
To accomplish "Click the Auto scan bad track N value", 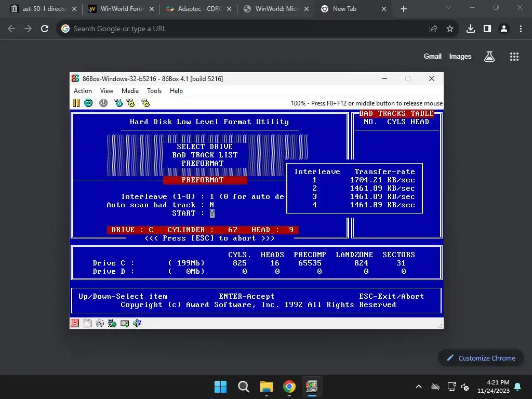I will coord(212,205).
